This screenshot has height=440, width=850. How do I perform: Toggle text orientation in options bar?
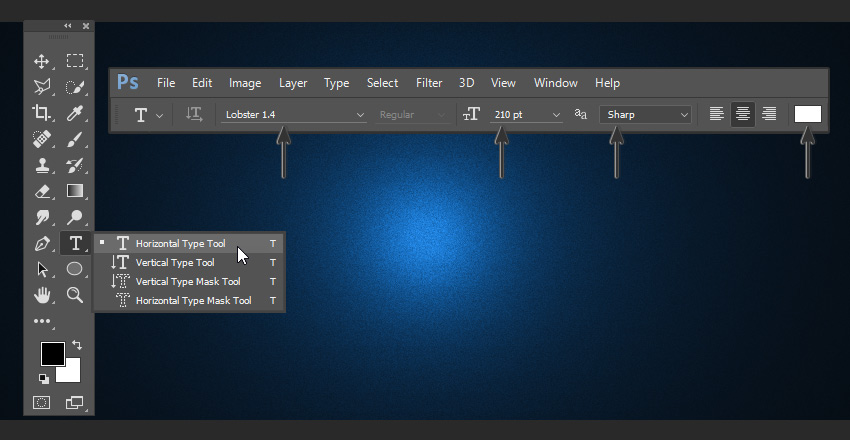click(x=195, y=115)
